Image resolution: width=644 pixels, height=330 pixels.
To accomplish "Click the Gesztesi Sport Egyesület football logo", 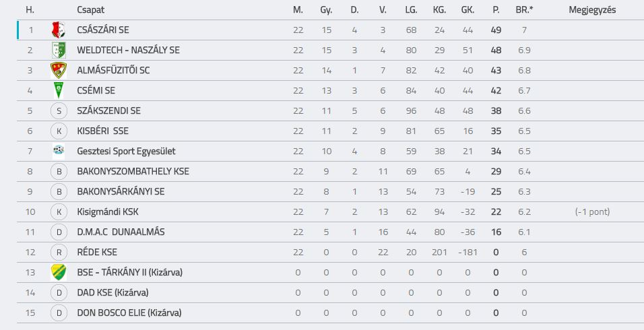I will tap(59, 151).
